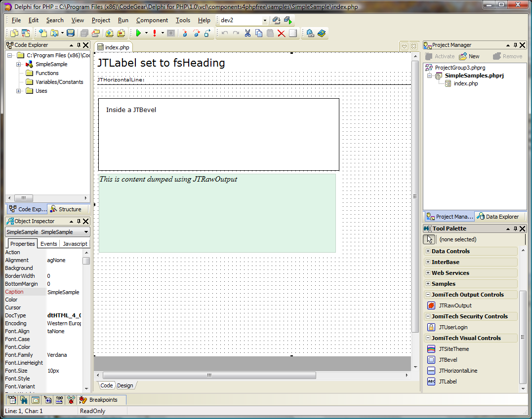Select index.php in Project Manager tree
The height and width of the screenshot is (419, 532).
point(466,83)
